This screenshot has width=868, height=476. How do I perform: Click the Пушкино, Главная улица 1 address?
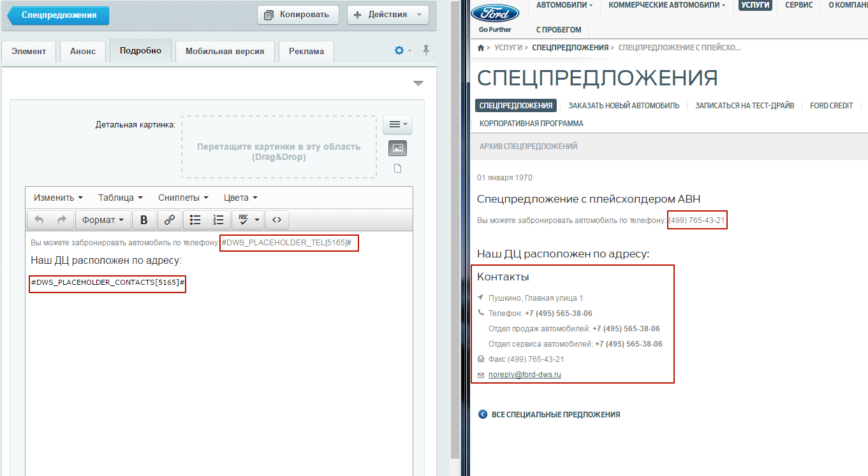click(536, 298)
